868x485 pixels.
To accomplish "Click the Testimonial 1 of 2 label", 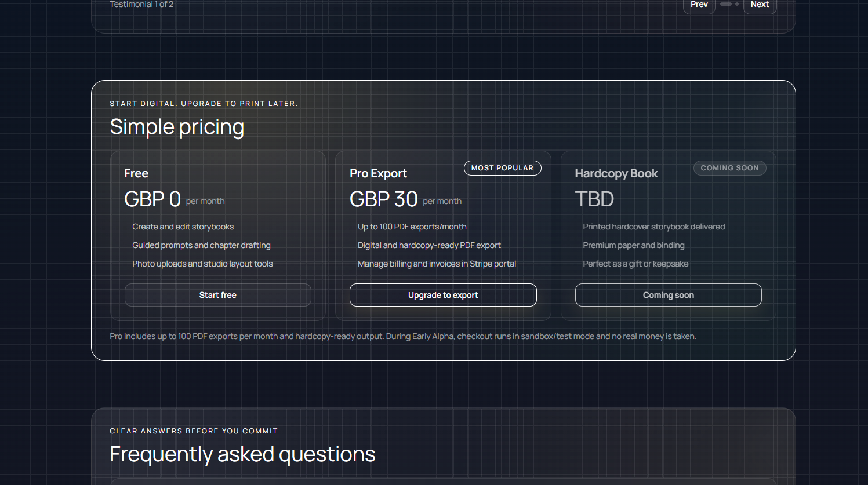I will coord(141,4).
